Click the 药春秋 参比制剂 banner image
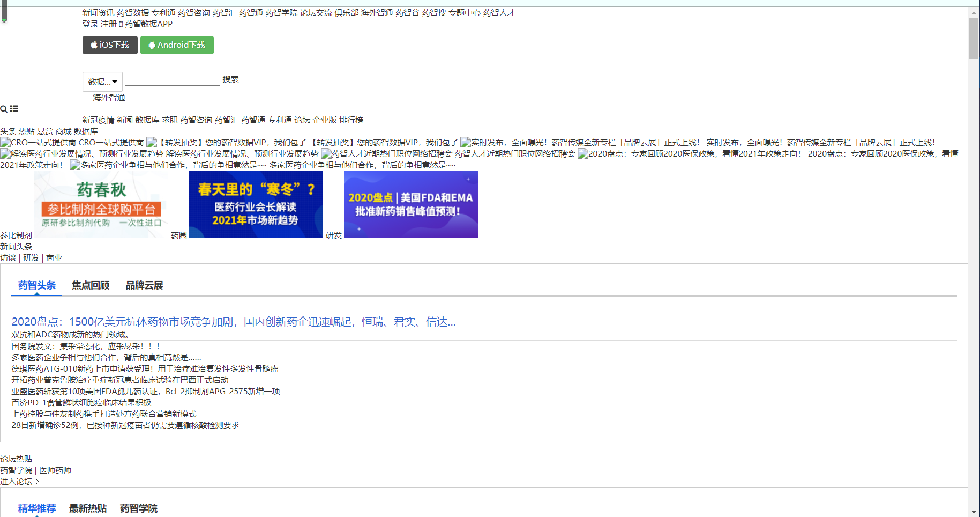The image size is (980, 517). tap(102, 204)
